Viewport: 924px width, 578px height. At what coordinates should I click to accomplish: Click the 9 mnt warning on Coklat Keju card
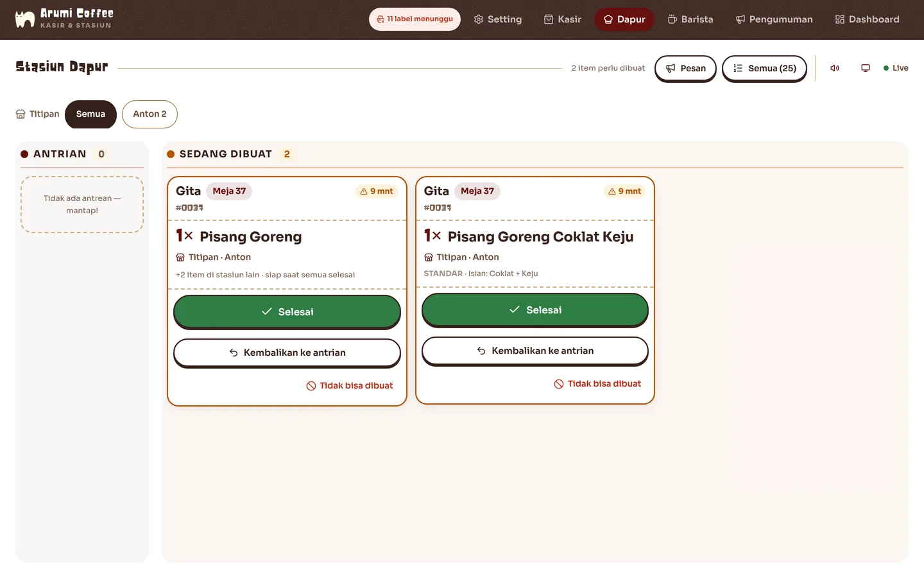pos(625,191)
